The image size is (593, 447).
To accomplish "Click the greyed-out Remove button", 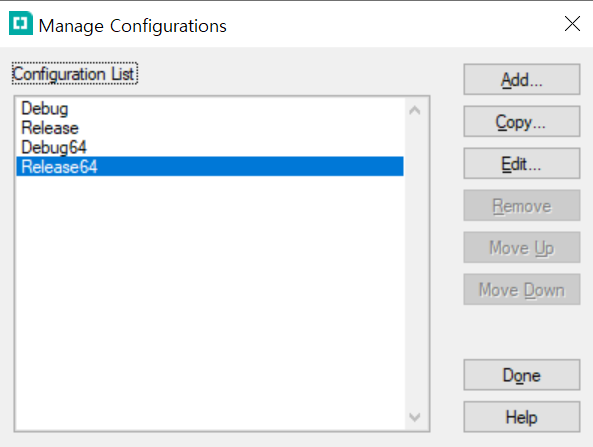I will (x=522, y=205).
